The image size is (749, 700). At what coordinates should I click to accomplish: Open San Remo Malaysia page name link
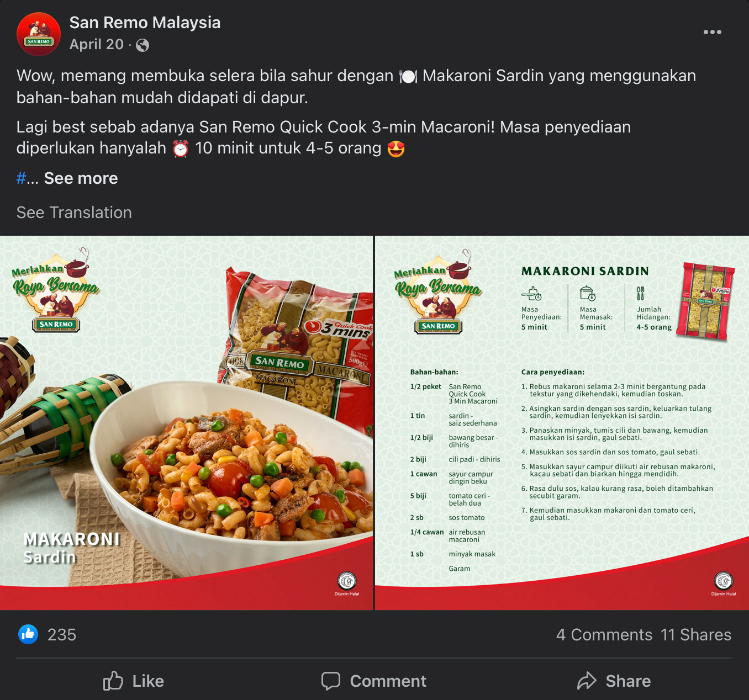pyautogui.click(x=145, y=23)
